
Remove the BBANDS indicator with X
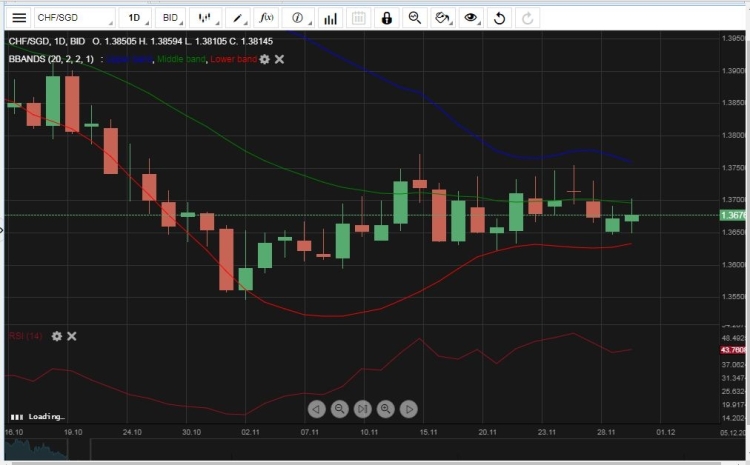[x=280, y=60]
